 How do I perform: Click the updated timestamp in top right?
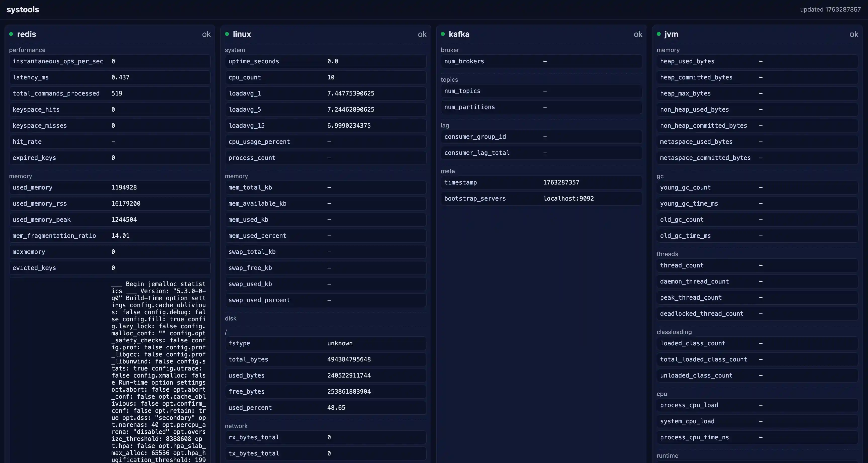tap(830, 10)
